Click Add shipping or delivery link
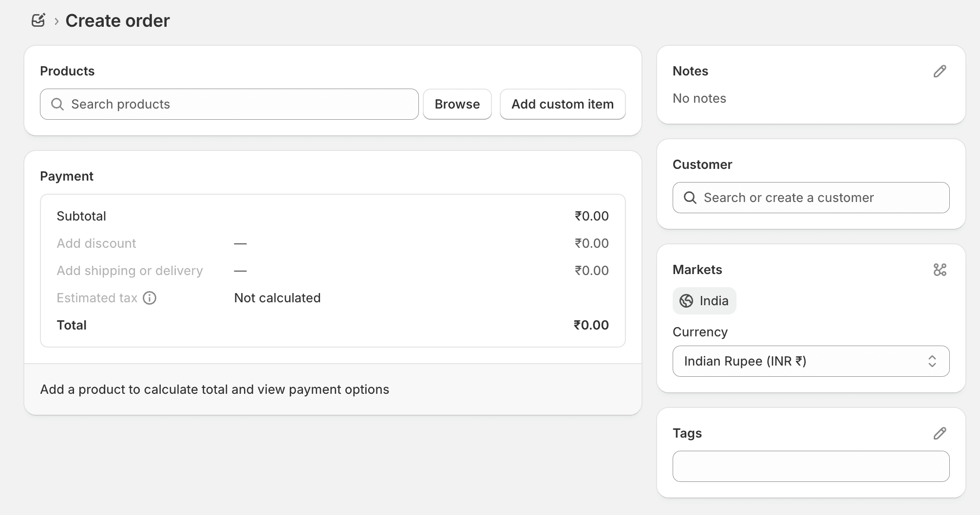 point(130,271)
